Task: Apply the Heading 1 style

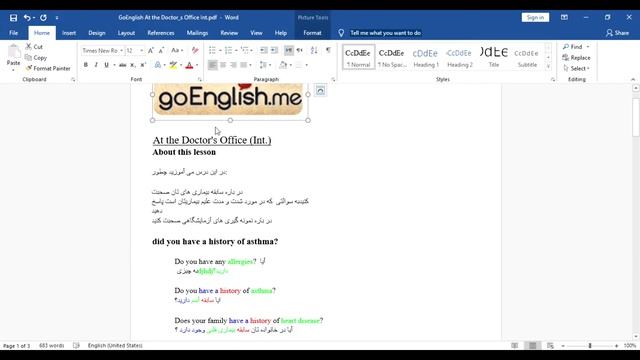Action: [426, 58]
